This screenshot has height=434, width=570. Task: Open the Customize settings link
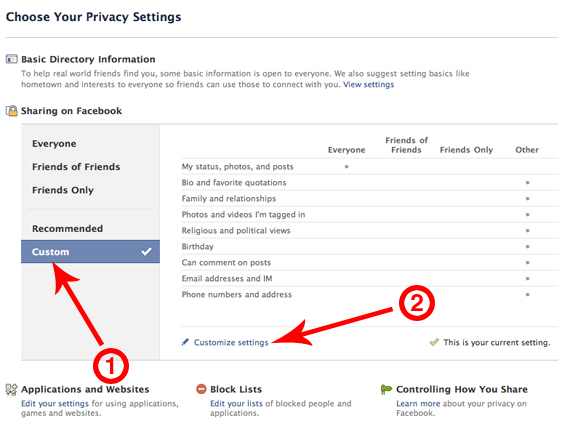231,342
